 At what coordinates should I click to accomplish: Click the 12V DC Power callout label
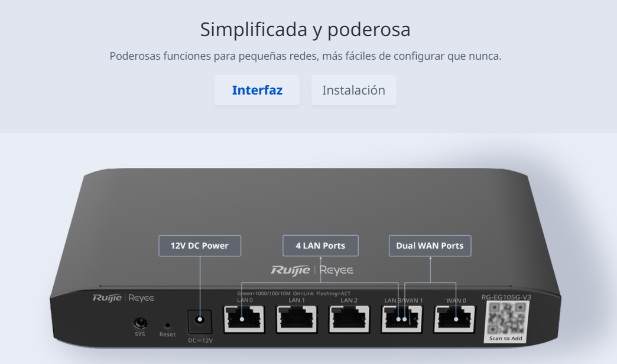pos(200,246)
